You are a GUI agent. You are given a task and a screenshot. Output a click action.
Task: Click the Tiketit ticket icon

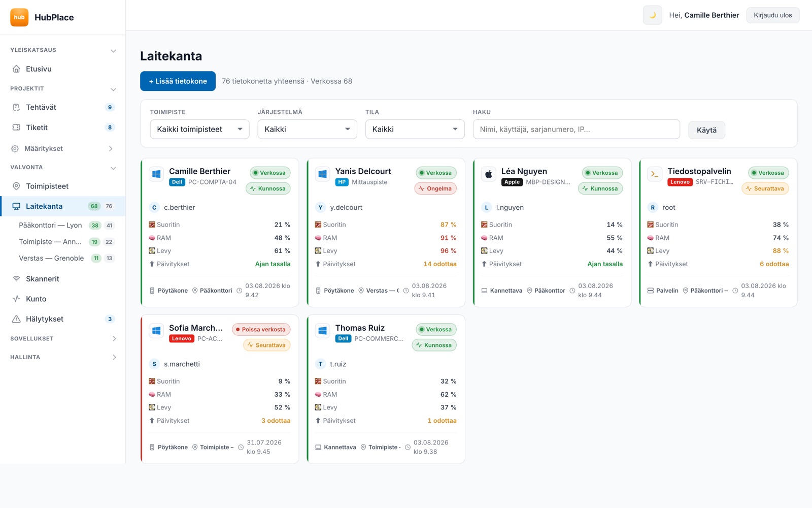pos(16,128)
